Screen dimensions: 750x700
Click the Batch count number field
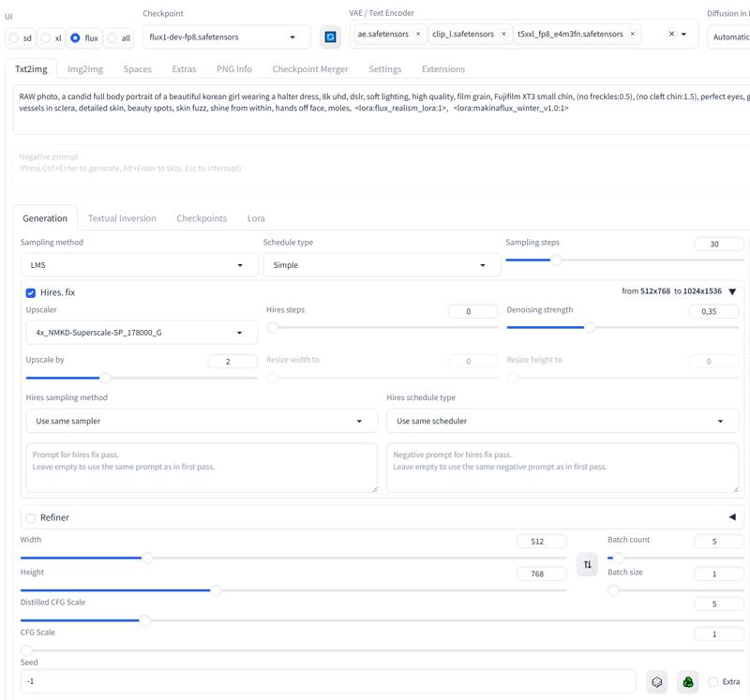pos(719,542)
